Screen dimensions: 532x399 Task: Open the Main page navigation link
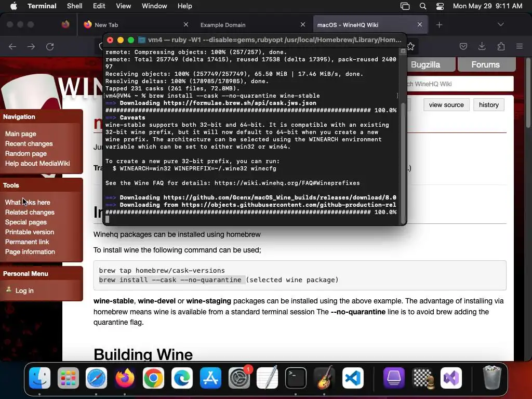point(21,134)
